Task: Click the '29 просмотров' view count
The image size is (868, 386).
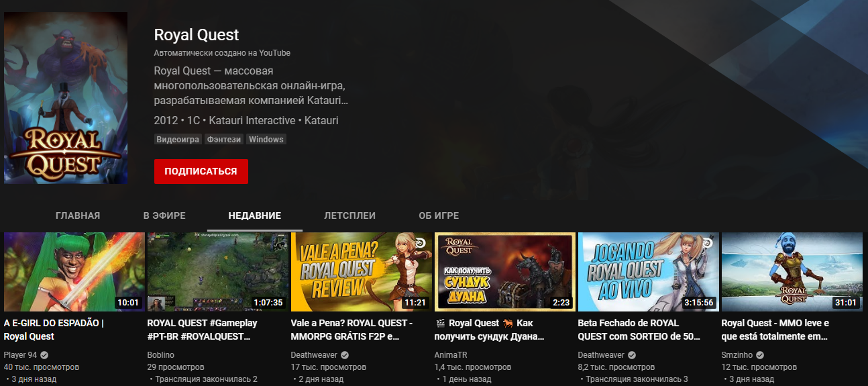Action: tap(176, 367)
